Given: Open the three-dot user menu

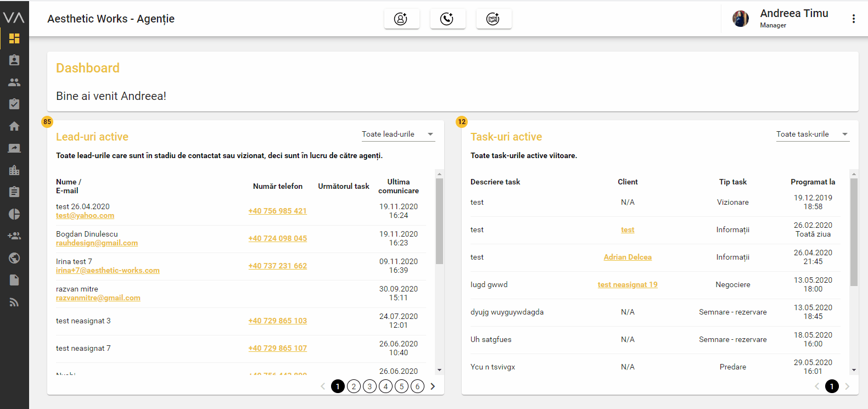Looking at the screenshot, I should click(853, 19).
